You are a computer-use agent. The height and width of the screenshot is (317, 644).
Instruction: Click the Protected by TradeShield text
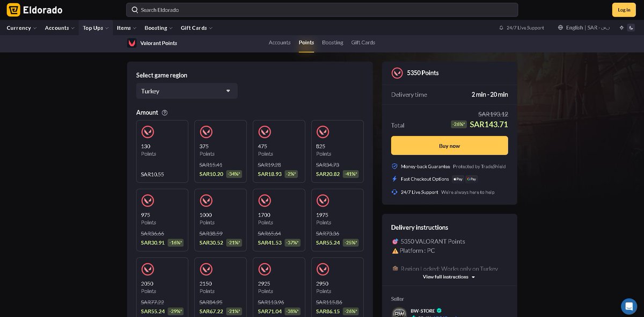click(x=479, y=167)
